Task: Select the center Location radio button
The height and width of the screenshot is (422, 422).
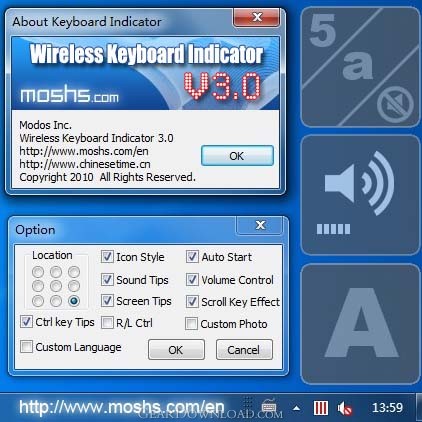Action: (56, 286)
